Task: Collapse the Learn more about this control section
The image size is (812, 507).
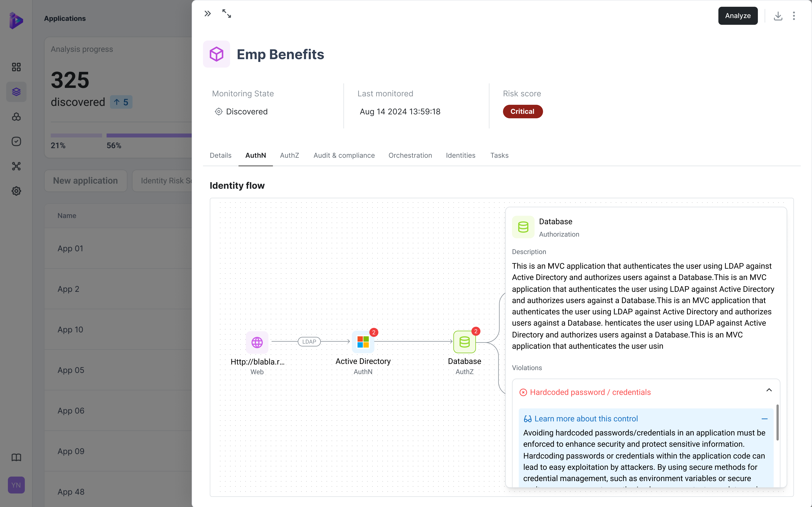Action: [x=764, y=419]
